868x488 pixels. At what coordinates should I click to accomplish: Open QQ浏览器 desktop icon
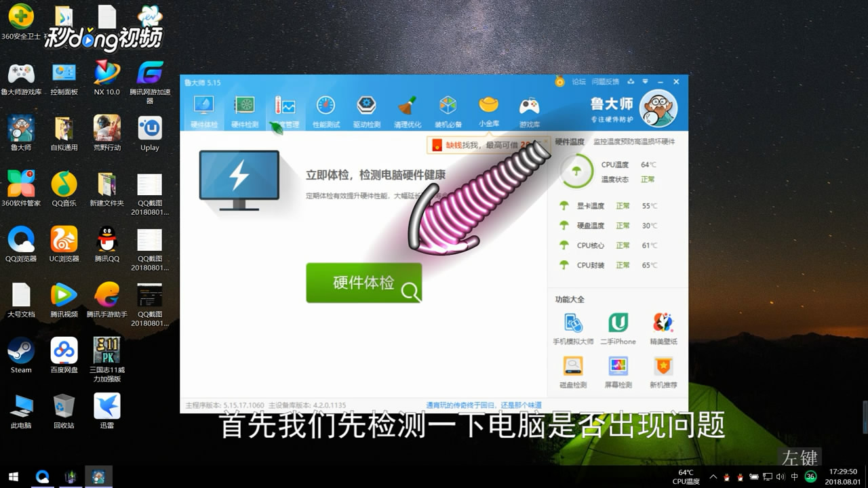click(x=21, y=245)
